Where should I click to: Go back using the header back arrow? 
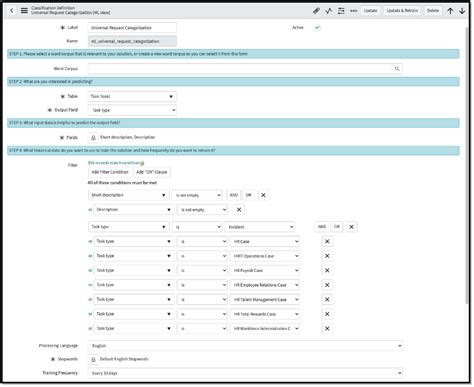[12, 11]
